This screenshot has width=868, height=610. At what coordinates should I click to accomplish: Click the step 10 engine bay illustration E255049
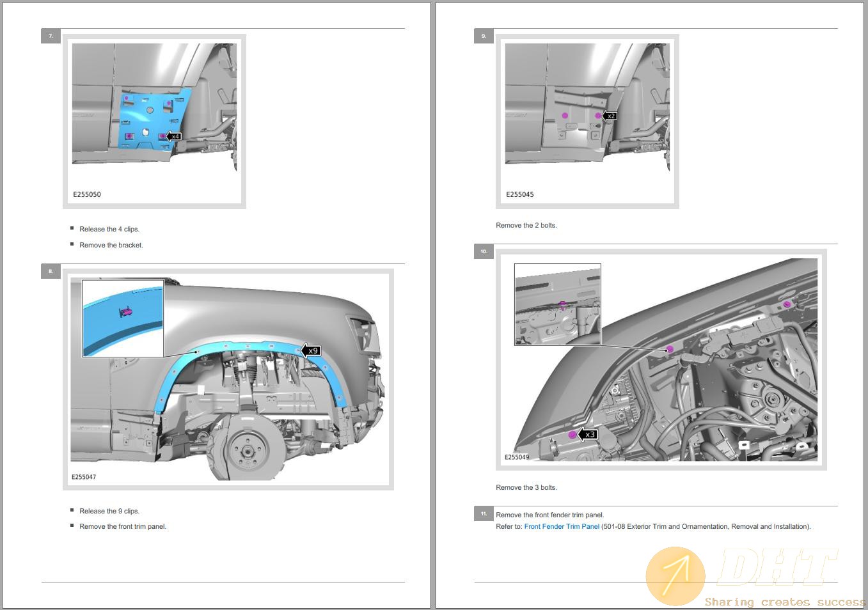(661, 359)
